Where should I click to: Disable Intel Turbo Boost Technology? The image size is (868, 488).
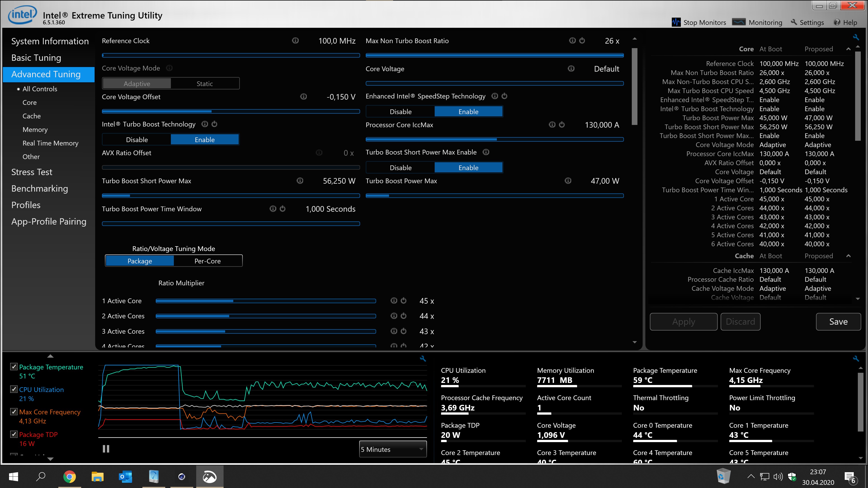pos(137,139)
